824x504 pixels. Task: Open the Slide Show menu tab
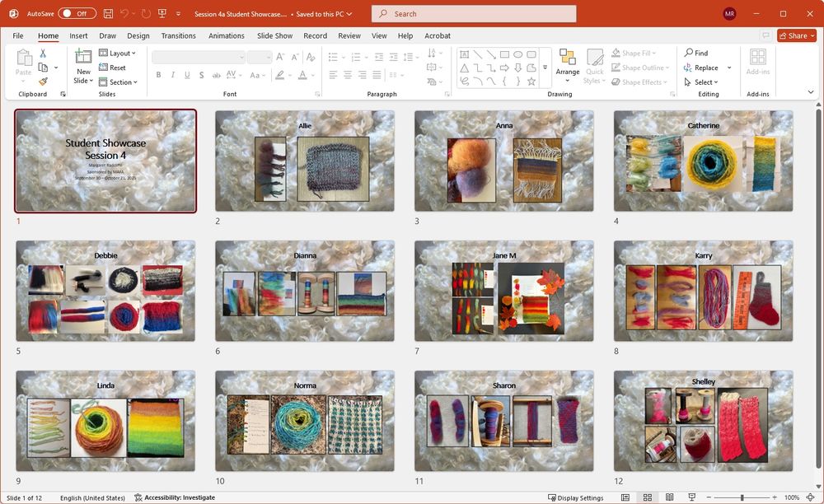pos(274,35)
